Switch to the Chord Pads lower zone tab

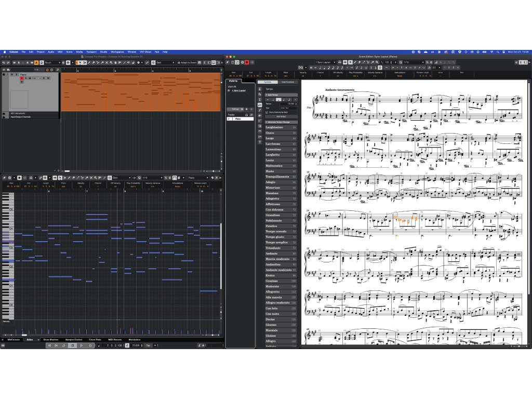pos(96,340)
